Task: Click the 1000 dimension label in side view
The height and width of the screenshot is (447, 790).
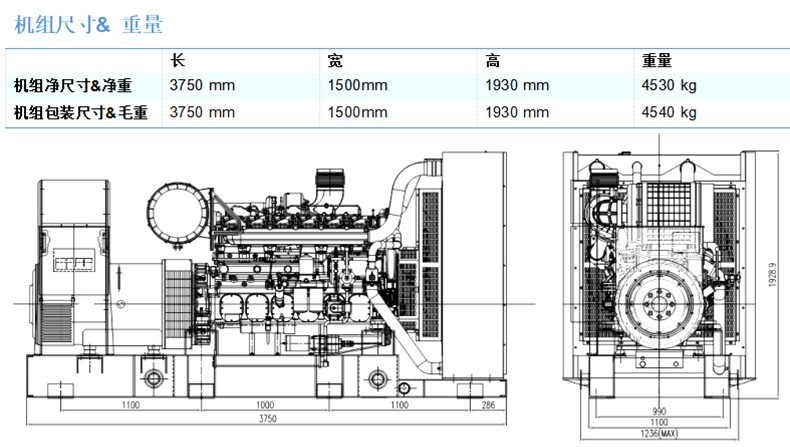Action: click(x=265, y=405)
